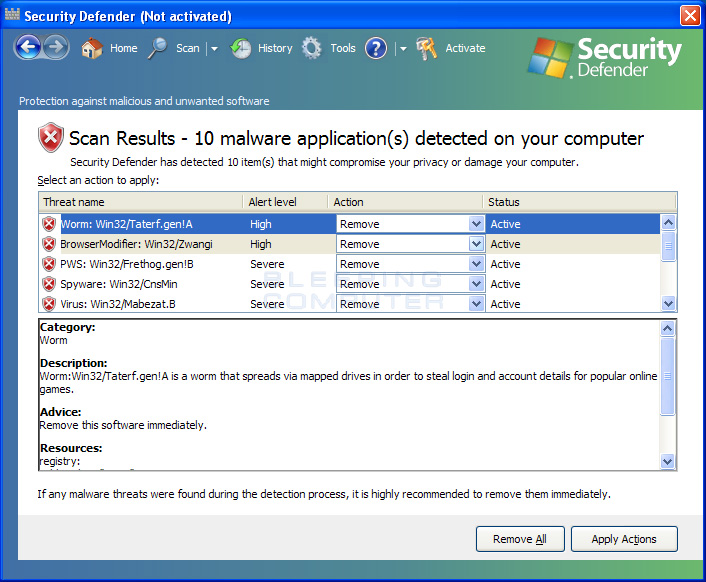
Task: Click the Tools gear icon
Action: 312,48
